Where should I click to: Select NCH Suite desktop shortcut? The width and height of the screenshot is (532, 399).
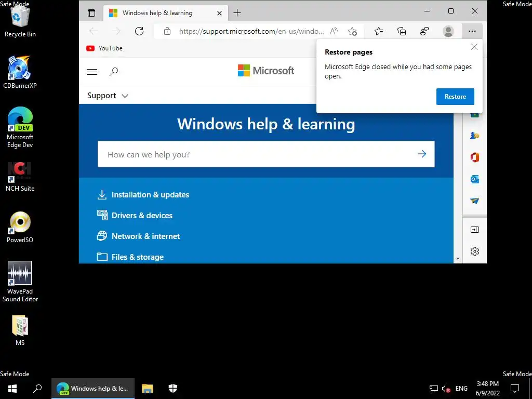pyautogui.click(x=20, y=177)
